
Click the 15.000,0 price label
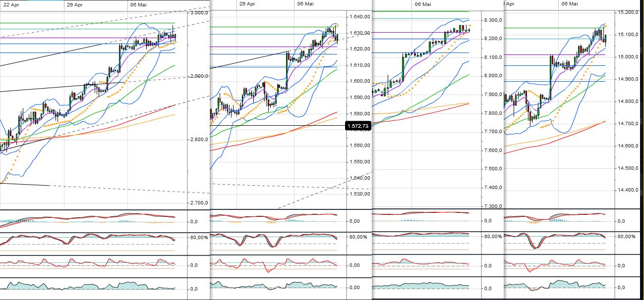pyautogui.click(x=628, y=57)
